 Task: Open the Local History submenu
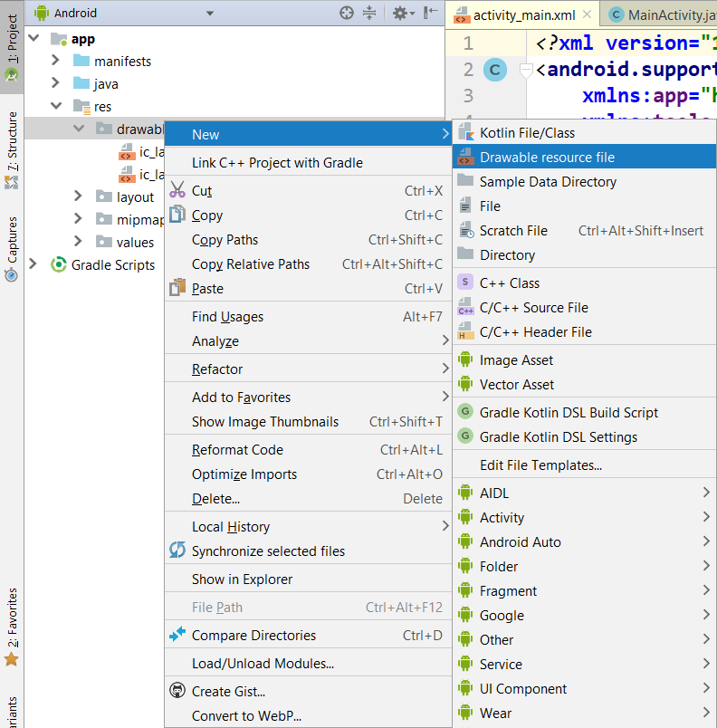[x=308, y=526]
